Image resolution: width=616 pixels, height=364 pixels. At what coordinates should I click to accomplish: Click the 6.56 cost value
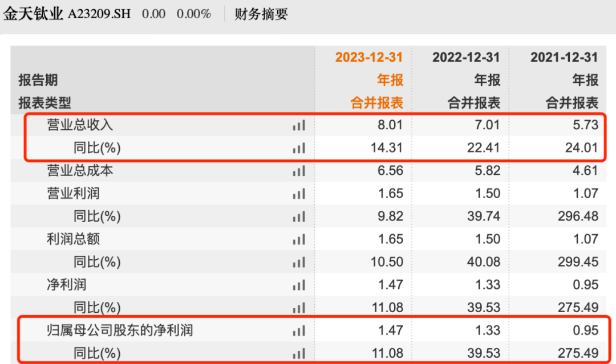pyautogui.click(x=391, y=171)
